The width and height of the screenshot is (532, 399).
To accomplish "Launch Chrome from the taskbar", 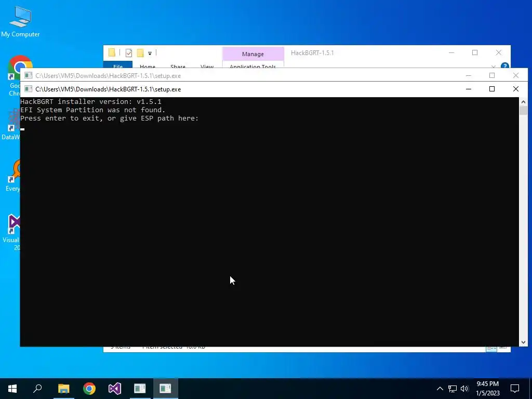I will click(x=89, y=389).
